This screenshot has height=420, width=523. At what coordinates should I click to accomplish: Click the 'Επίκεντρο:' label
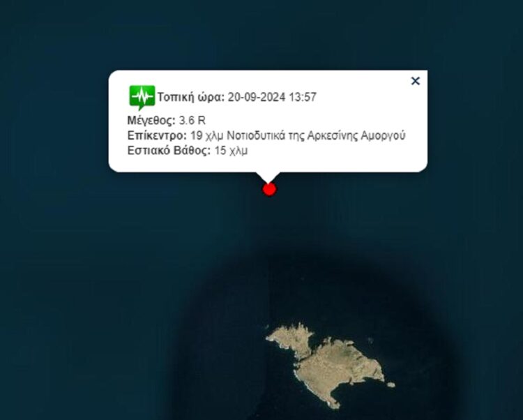pyautogui.click(x=157, y=136)
